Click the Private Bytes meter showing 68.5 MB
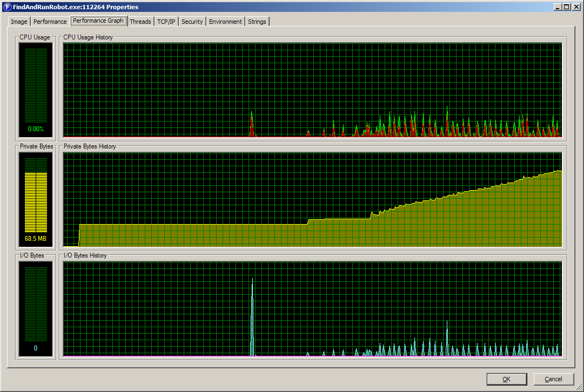This screenshot has width=584, height=392. [x=35, y=197]
